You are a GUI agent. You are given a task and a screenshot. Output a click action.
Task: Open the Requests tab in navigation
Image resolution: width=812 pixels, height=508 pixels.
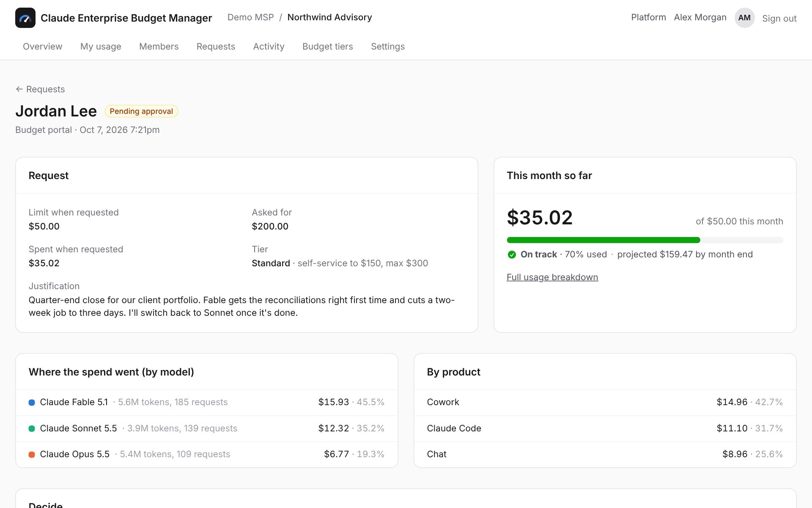click(216, 47)
